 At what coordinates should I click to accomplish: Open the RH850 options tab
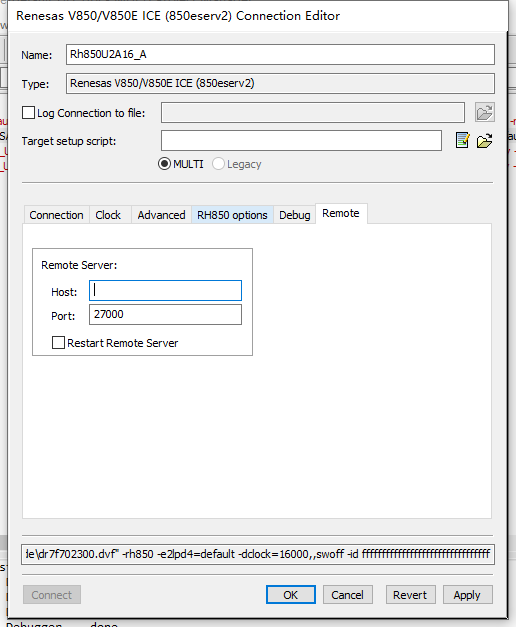pyautogui.click(x=232, y=215)
